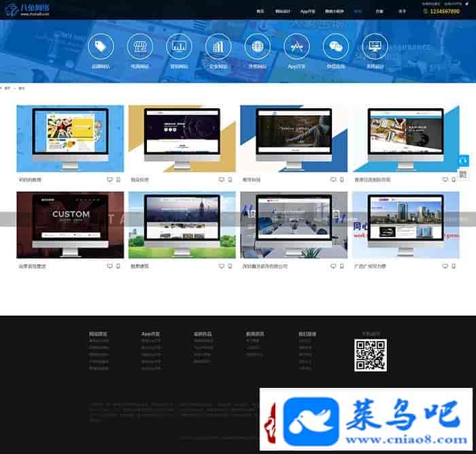This screenshot has width=476, height=454.
Task: Open the dark site on gold background thumbnail
Action: (182, 139)
